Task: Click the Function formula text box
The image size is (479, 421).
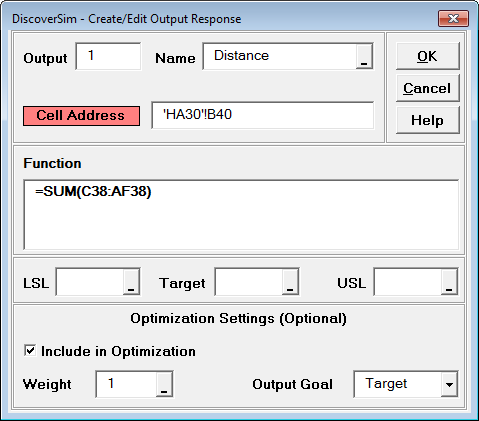Action: click(241, 215)
